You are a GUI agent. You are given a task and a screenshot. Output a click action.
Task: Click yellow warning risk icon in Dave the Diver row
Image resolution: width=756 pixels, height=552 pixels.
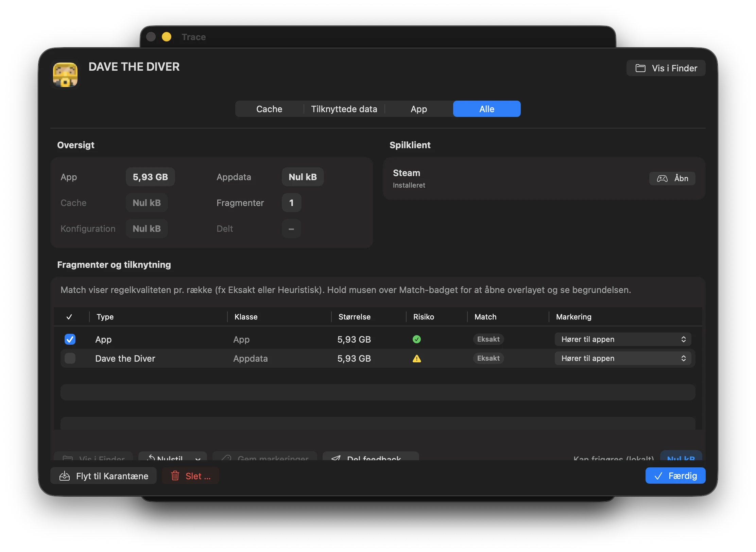[416, 359]
